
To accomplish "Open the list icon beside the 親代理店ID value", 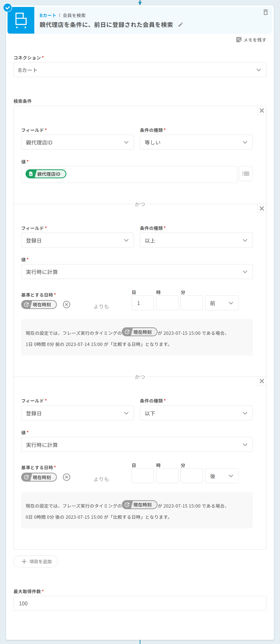I will 246,173.
